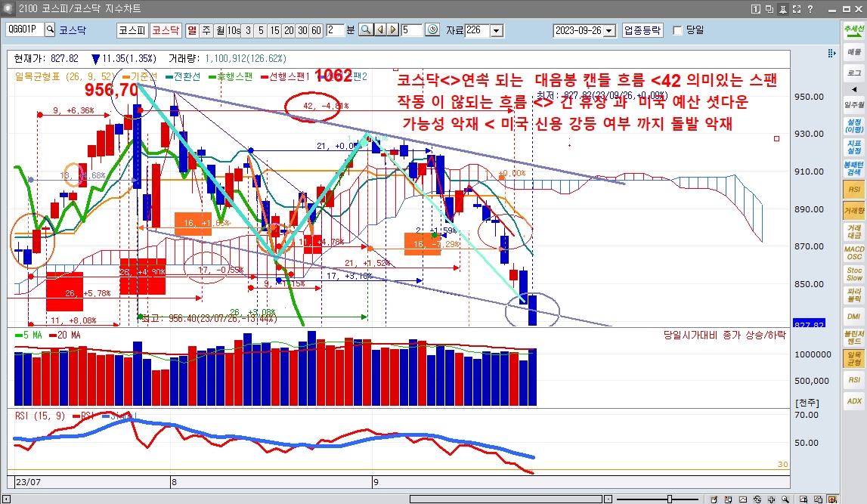Image resolution: width=867 pixels, height=504 pixels.
Task: Toggle the 파라볼릭 indicator button
Action: click(x=853, y=295)
